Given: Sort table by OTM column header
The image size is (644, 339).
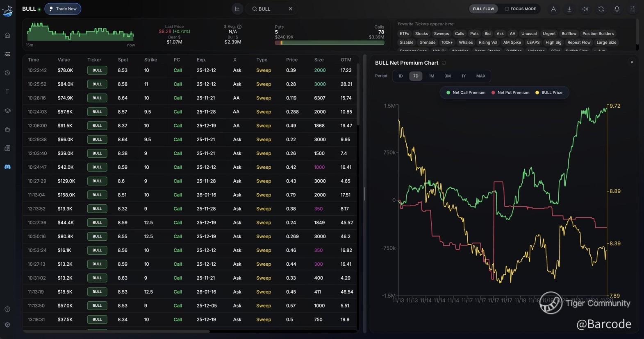Looking at the screenshot, I should [x=346, y=60].
